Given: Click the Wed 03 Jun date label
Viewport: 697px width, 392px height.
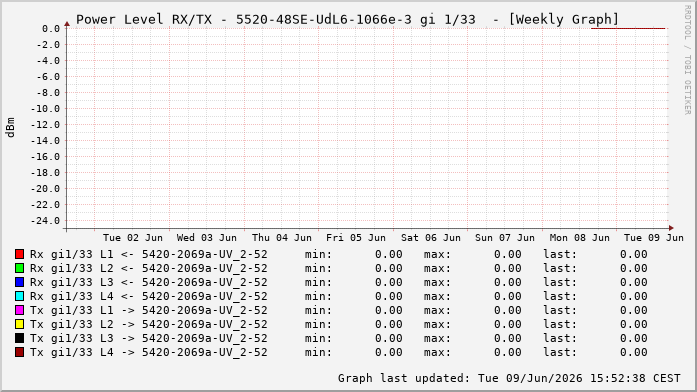Looking at the screenshot, I should click(x=207, y=238).
